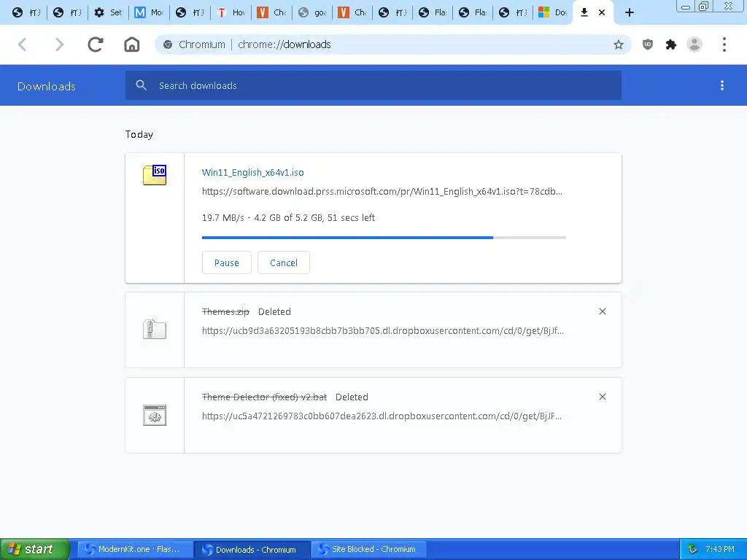Click the Theme Detector .bat file icon

(155, 415)
